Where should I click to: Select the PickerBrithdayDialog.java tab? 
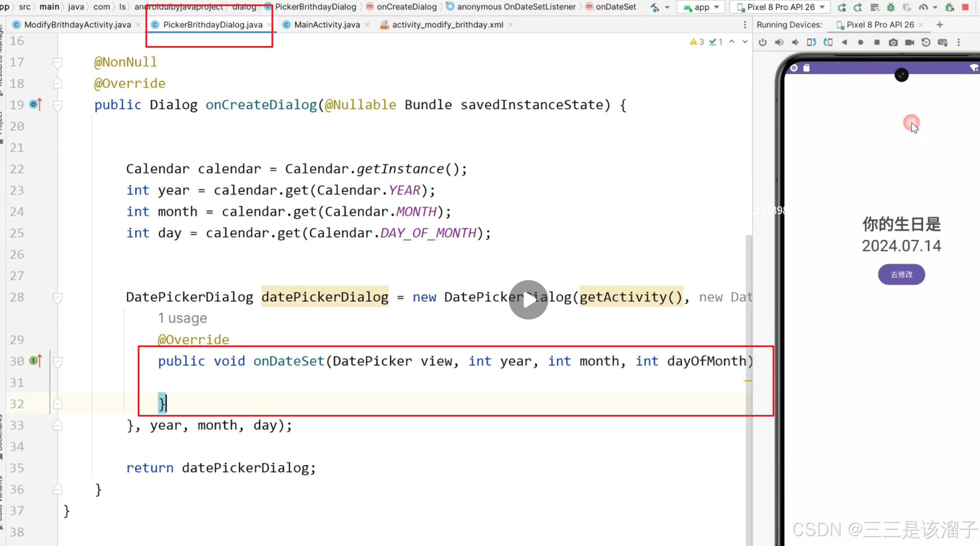(x=213, y=25)
